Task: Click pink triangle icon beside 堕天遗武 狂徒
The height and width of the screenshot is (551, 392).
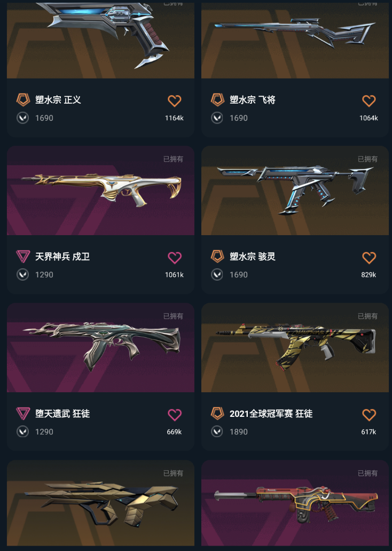Action: tap(23, 414)
